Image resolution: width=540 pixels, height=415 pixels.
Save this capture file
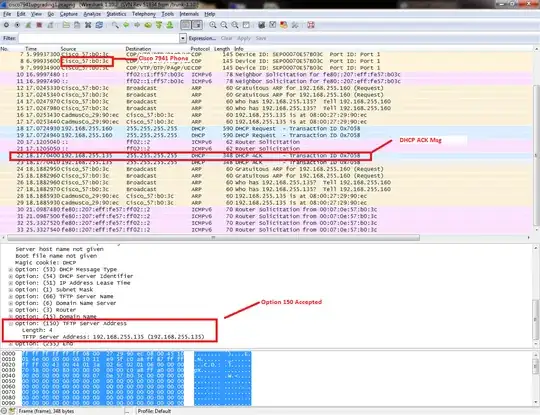pos(77,25)
